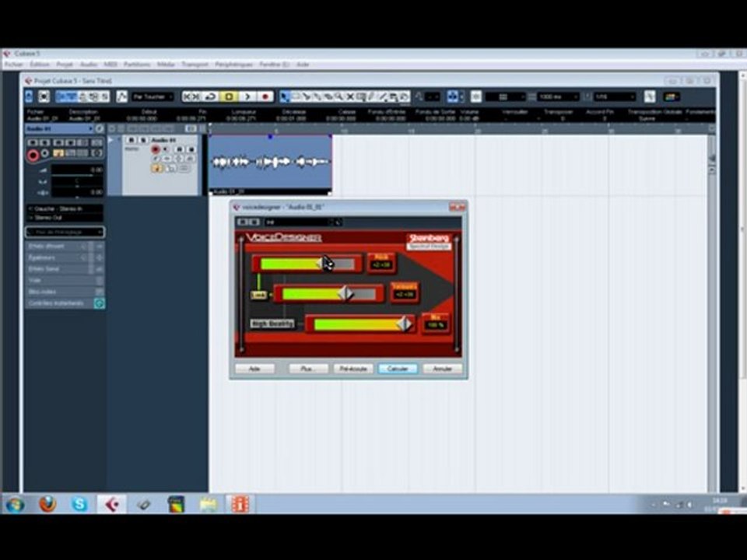Open the Fichier menu
The width and height of the screenshot is (747, 560).
click(14, 65)
